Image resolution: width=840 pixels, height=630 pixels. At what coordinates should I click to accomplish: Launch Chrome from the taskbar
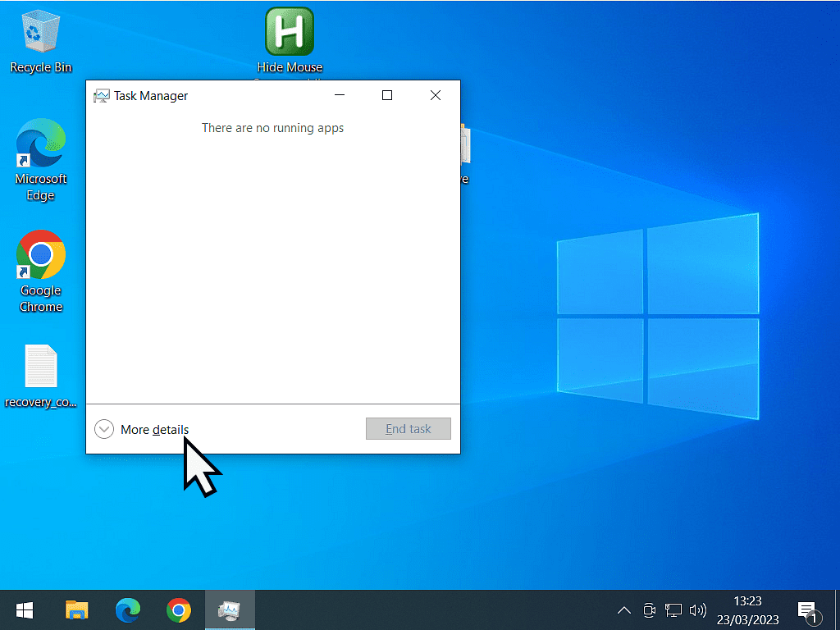click(x=178, y=610)
